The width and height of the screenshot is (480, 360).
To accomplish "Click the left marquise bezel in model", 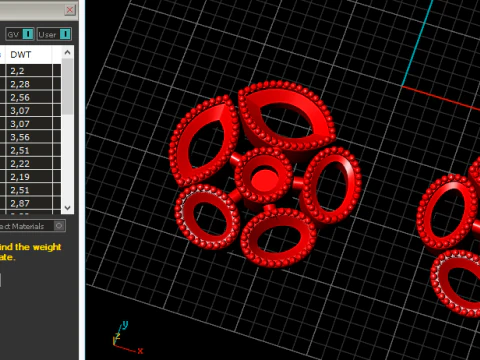I will tap(204, 141).
